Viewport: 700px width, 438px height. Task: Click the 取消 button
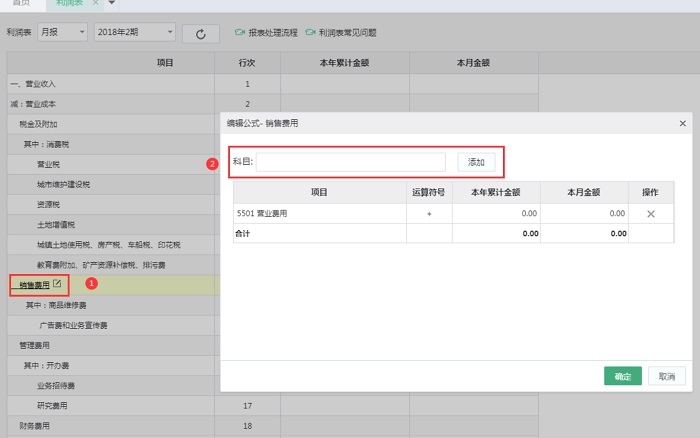pyautogui.click(x=667, y=376)
